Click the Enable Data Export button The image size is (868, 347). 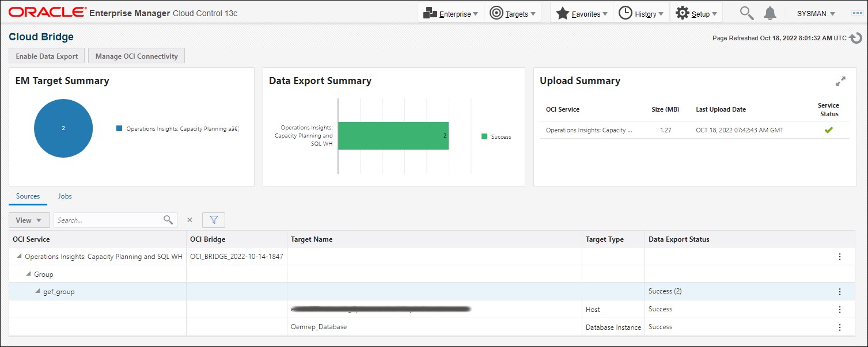pyautogui.click(x=47, y=56)
